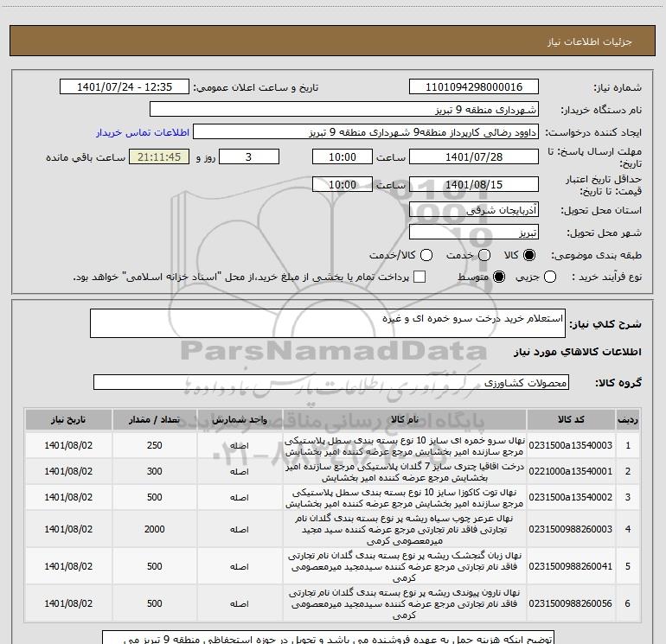Select the کالا radio button
666x644 pixels.
pos(529,255)
